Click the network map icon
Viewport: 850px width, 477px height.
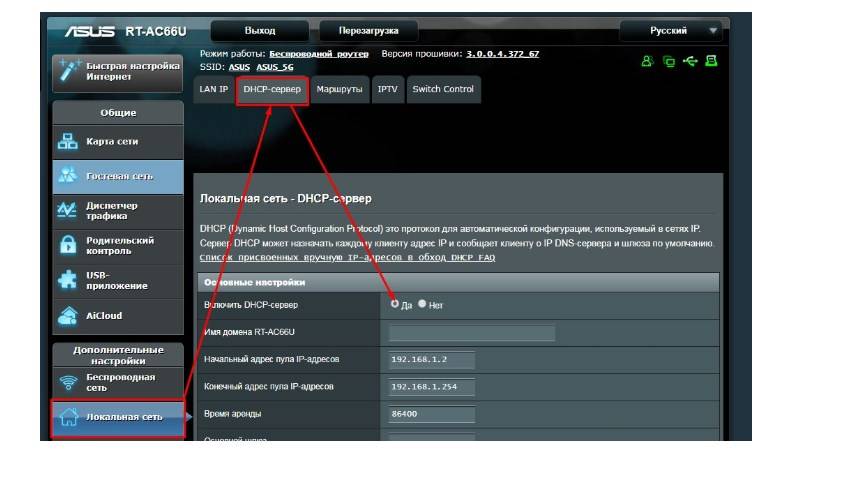point(68,141)
